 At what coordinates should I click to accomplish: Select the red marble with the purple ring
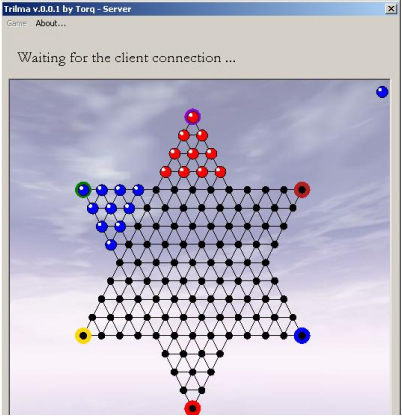click(193, 117)
